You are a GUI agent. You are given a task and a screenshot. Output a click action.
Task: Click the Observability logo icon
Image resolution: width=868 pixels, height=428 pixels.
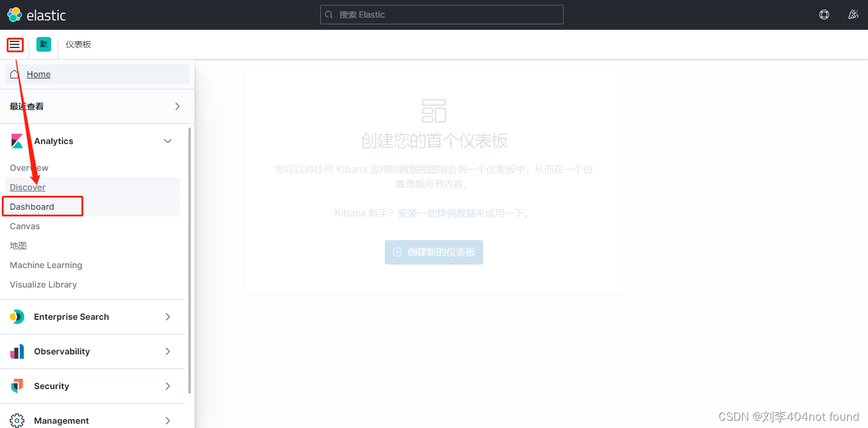(17, 351)
